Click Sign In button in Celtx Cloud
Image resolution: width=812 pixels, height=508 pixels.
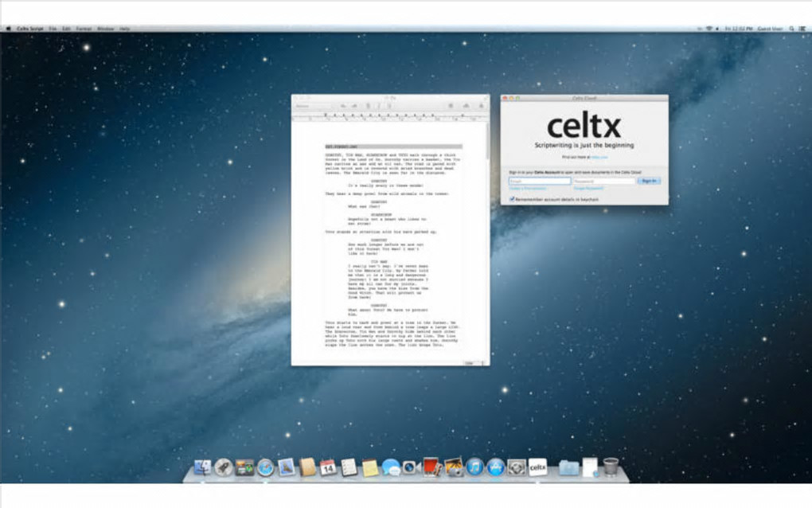(649, 181)
